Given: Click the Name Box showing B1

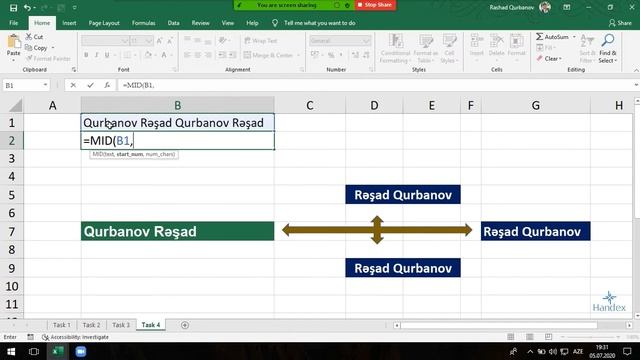Looking at the screenshot, I should 22,85.
